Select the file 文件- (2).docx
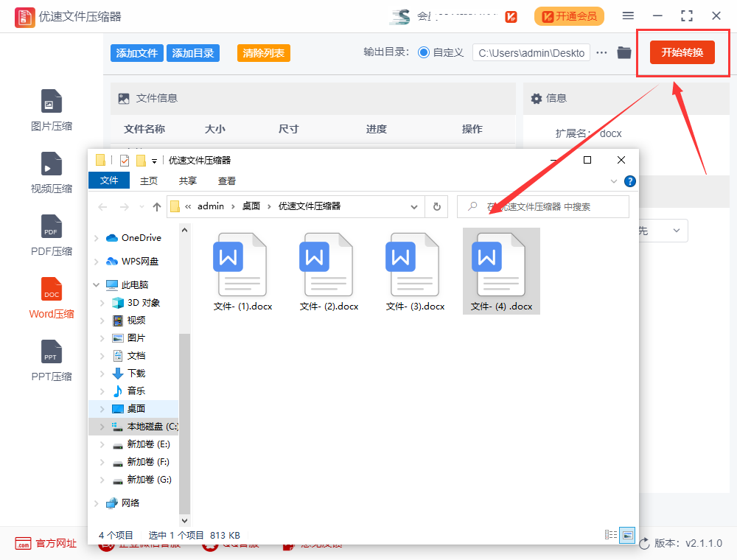Viewport: 737px width, 560px height. click(329, 272)
